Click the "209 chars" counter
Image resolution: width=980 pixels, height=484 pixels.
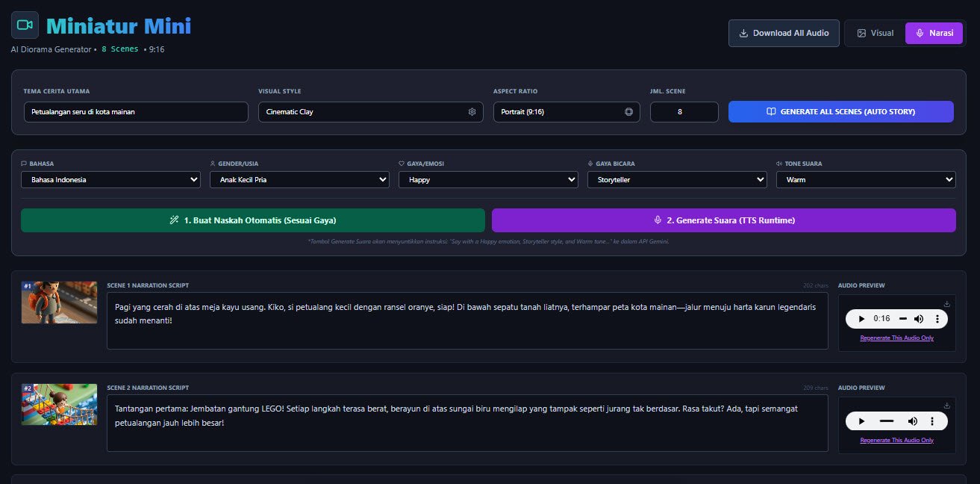tap(816, 388)
